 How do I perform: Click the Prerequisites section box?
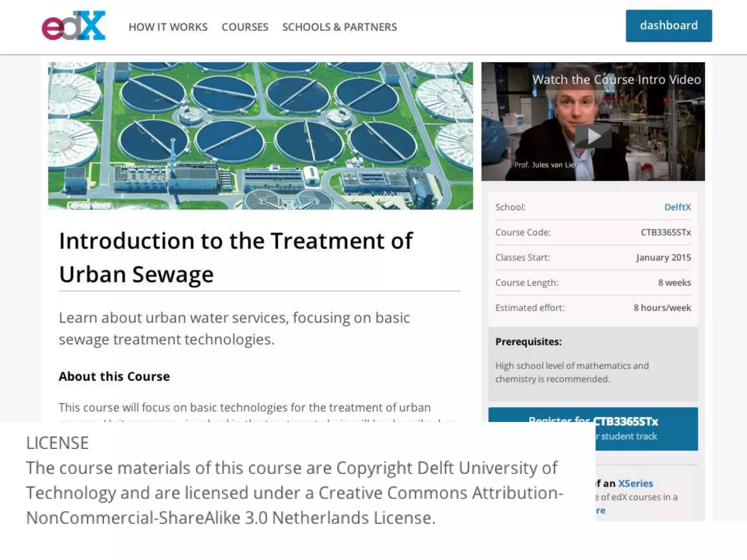[x=593, y=364]
